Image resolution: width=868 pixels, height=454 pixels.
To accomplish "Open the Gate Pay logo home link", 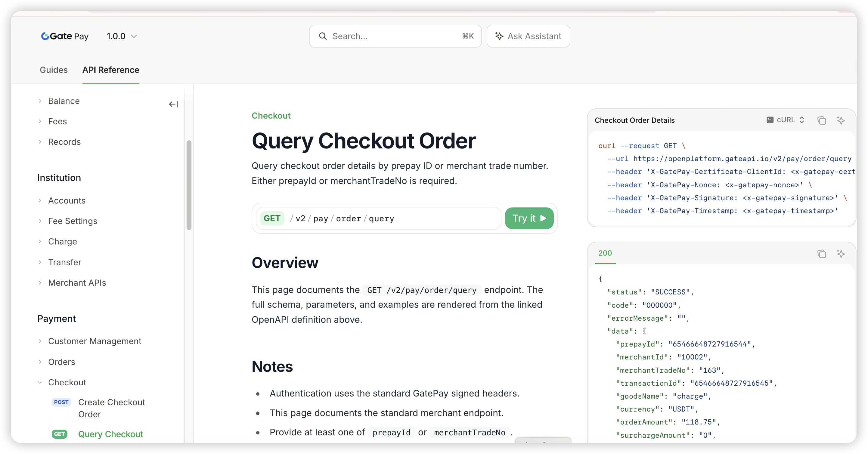I will pyautogui.click(x=65, y=36).
